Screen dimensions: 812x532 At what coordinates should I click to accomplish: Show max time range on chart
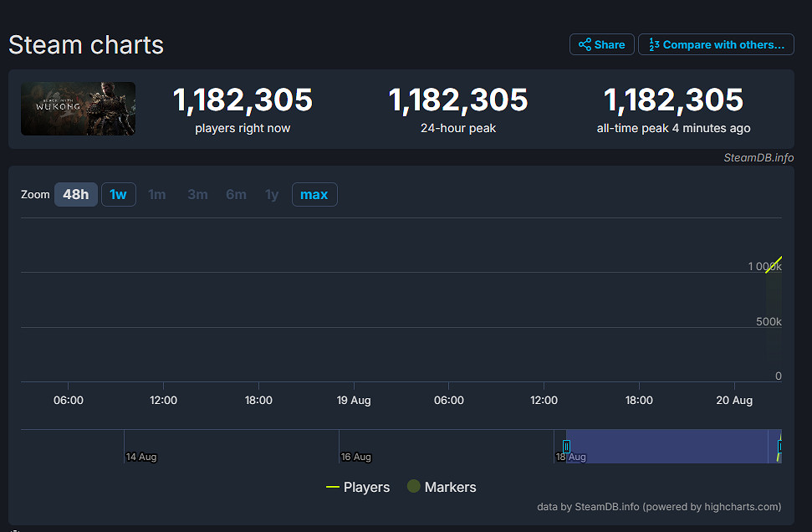point(314,195)
